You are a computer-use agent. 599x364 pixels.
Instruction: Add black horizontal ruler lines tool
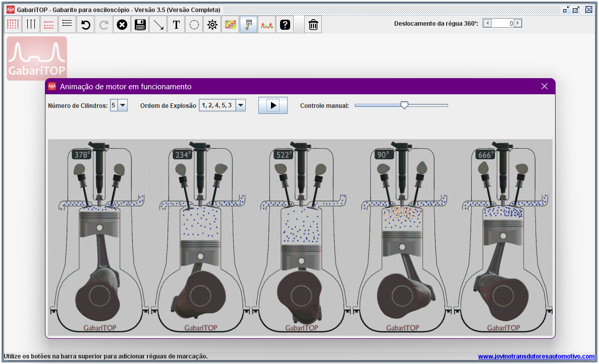coord(67,25)
